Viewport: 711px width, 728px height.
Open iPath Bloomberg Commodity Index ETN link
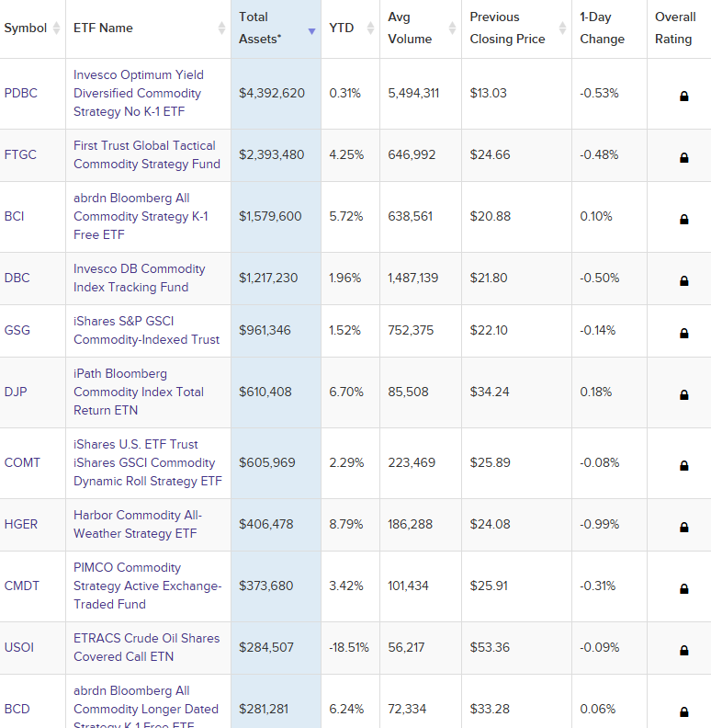139,392
